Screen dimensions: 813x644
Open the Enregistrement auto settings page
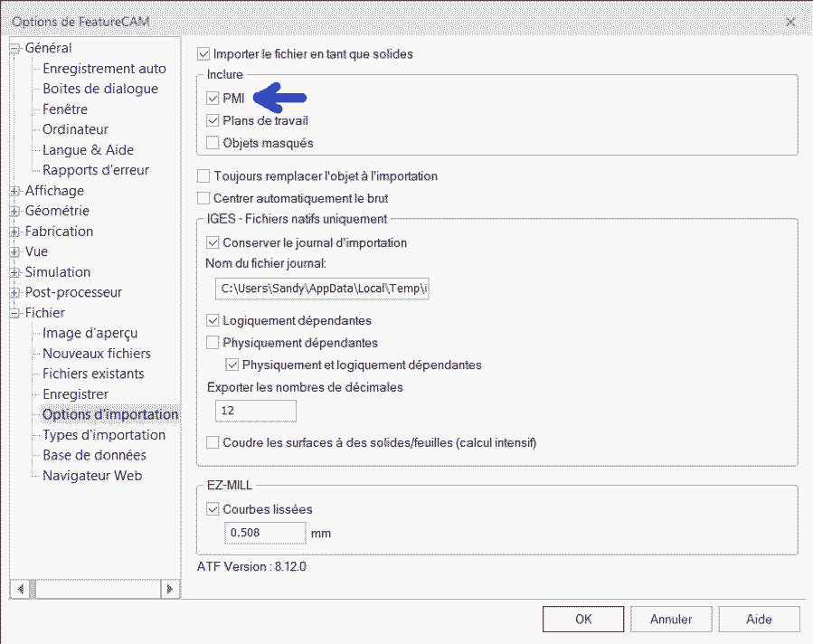[x=104, y=69]
